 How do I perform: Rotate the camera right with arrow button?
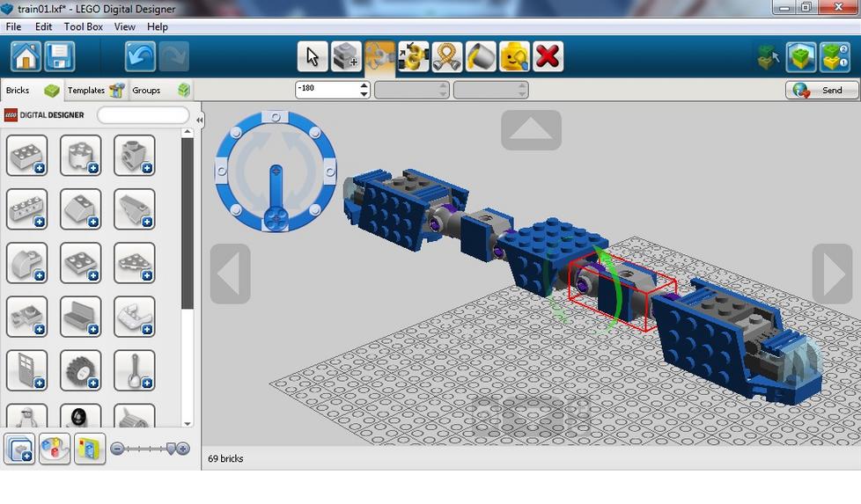[x=832, y=274]
